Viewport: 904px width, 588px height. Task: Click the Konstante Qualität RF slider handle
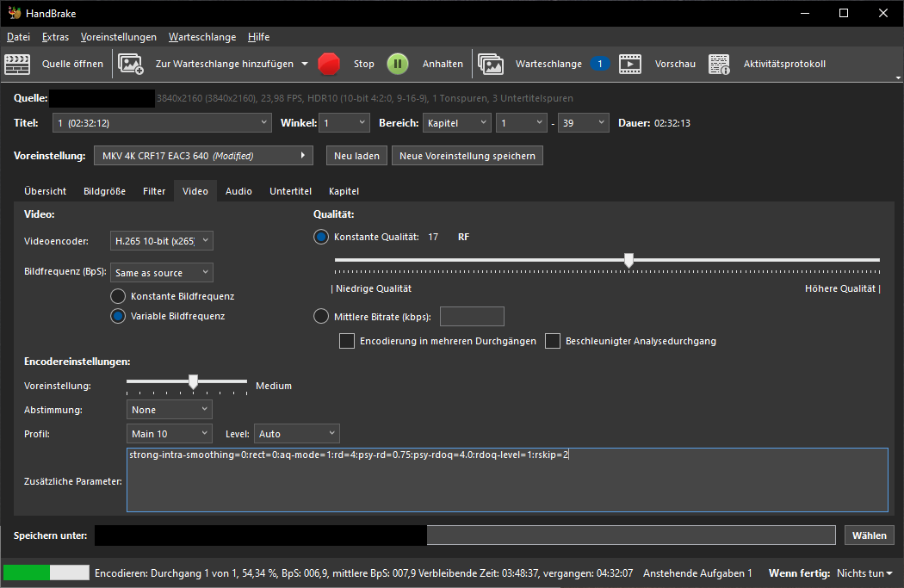[629, 261]
